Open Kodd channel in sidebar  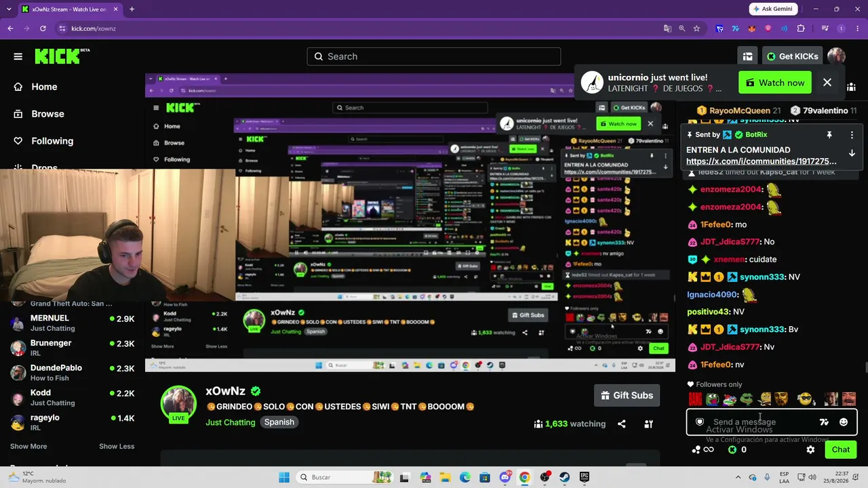point(73,397)
